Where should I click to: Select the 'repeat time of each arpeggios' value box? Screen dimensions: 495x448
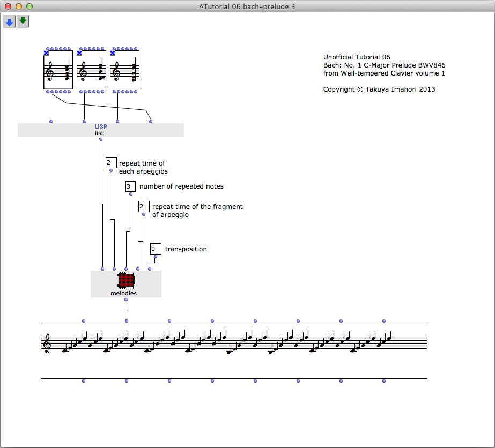pyautogui.click(x=111, y=163)
